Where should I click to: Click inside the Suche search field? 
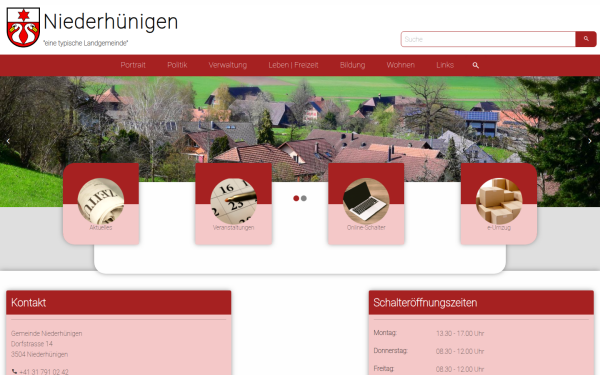click(x=488, y=39)
